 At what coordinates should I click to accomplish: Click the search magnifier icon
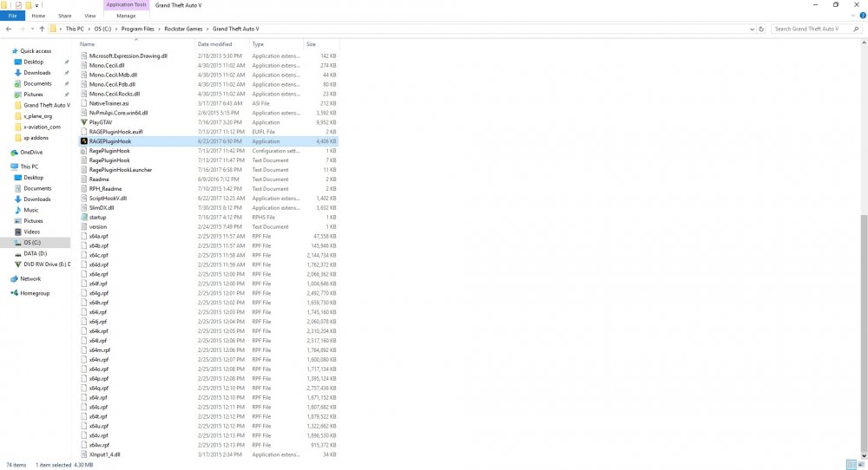point(856,29)
